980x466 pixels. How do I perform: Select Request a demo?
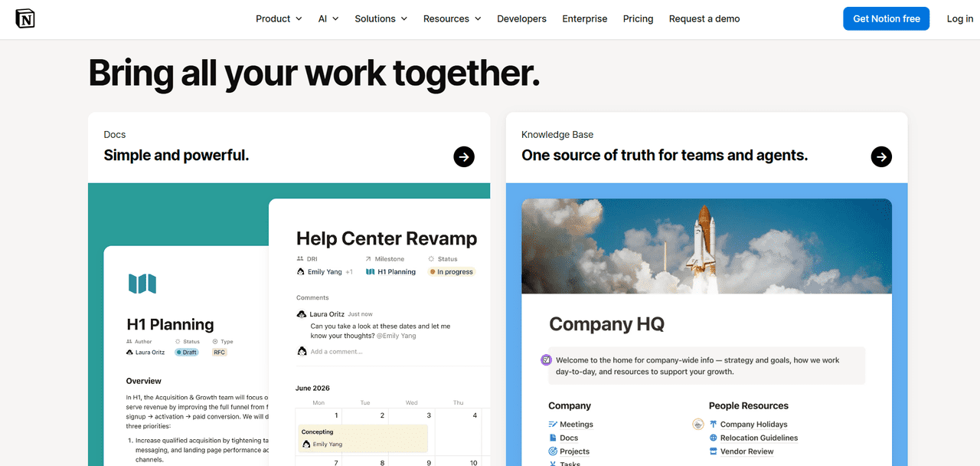704,18
